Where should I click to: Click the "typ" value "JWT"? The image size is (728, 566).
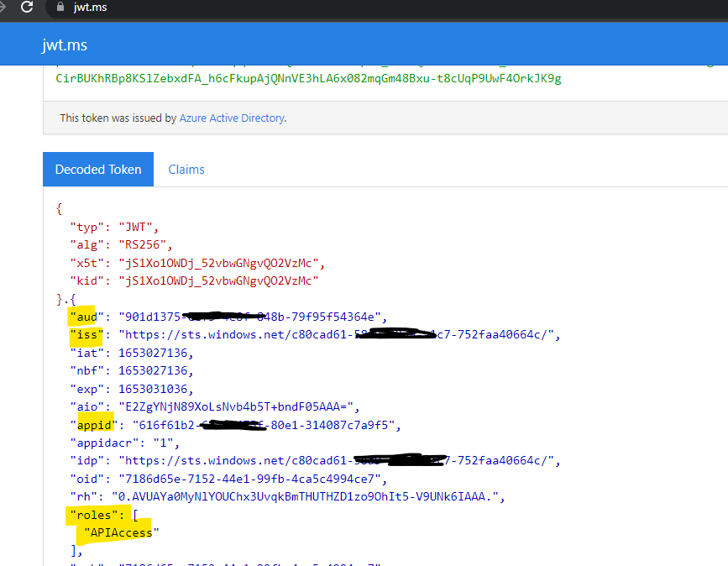135,227
